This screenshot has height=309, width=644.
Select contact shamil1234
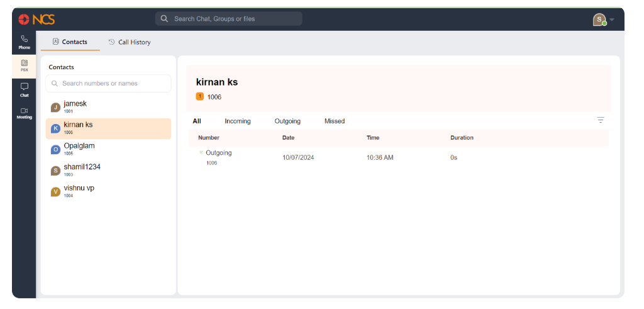108,170
